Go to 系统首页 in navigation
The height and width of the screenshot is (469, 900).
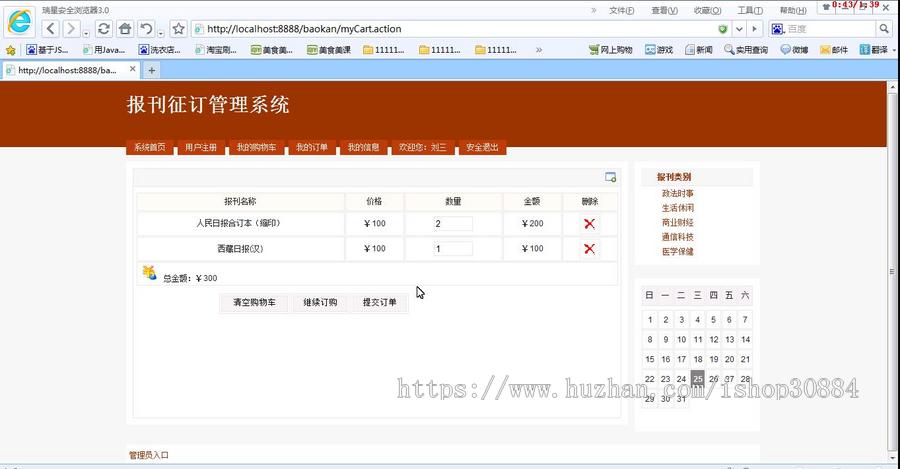150,148
